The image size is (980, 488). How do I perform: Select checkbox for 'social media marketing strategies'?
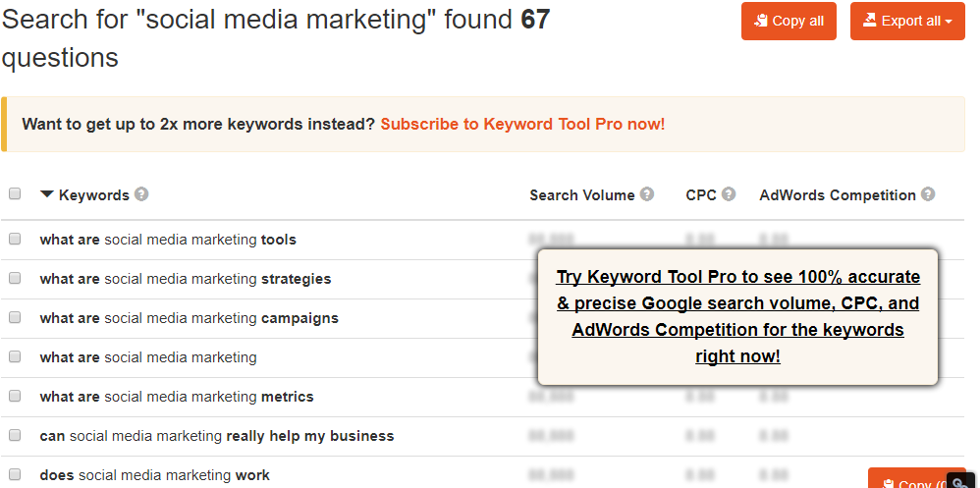point(15,278)
